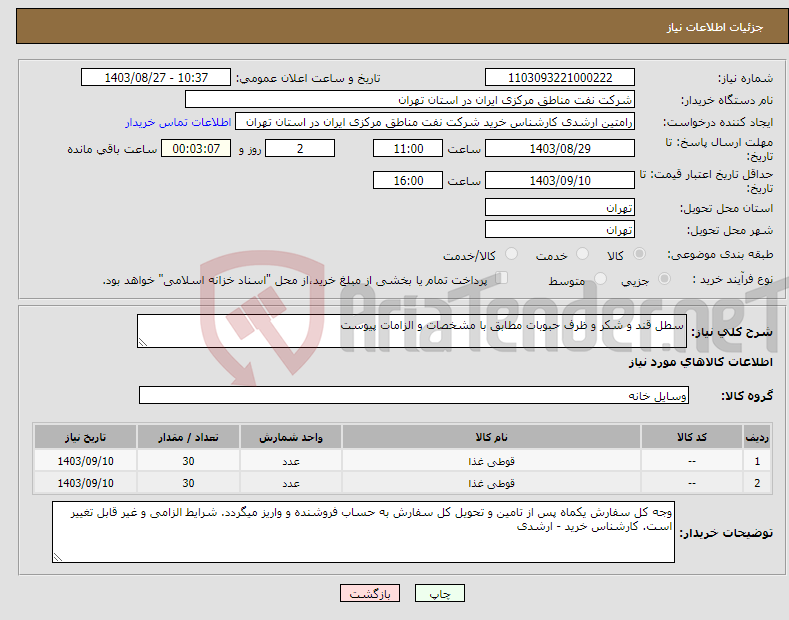
Task: Click قوطی غذا in row 2
Action: (492, 483)
